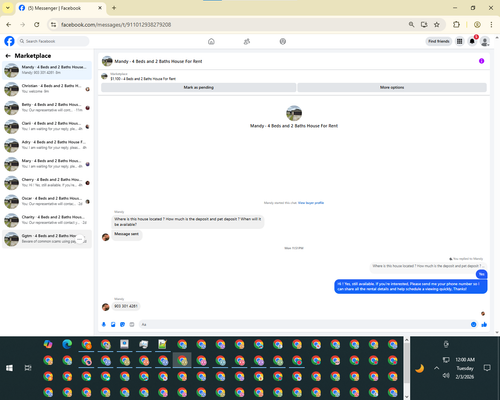The height and width of the screenshot is (400, 500).
Task: Click the Find friends button
Action: [x=439, y=41]
